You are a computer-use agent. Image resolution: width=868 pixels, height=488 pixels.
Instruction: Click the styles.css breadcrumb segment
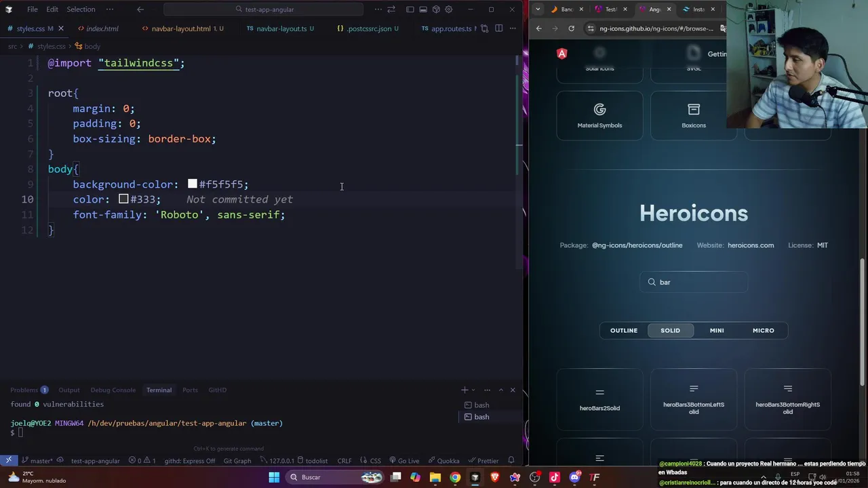click(52, 46)
